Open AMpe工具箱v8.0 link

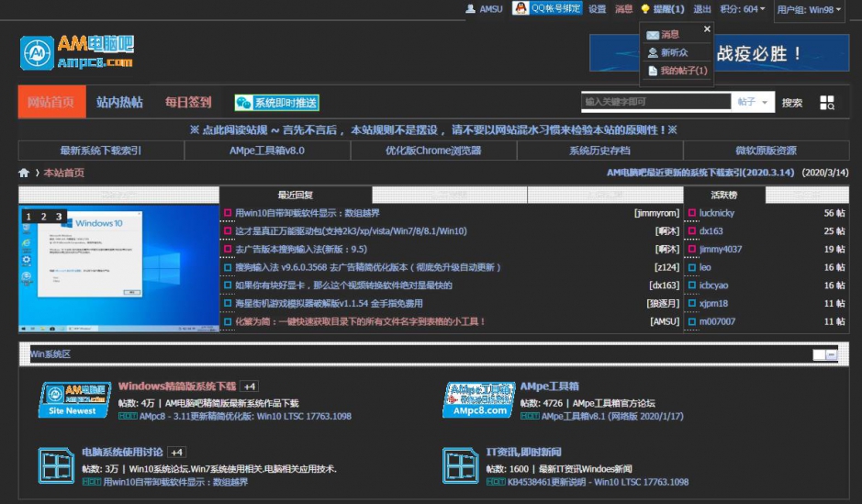pyautogui.click(x=267, y=151)
